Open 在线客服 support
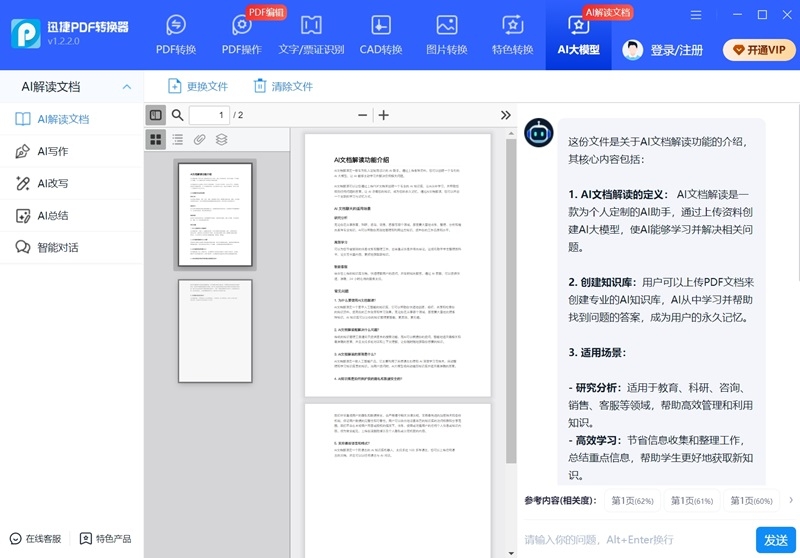 36,539
